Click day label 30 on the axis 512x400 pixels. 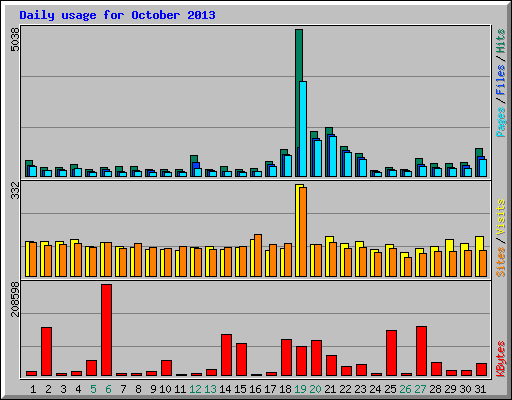point(465,389)
